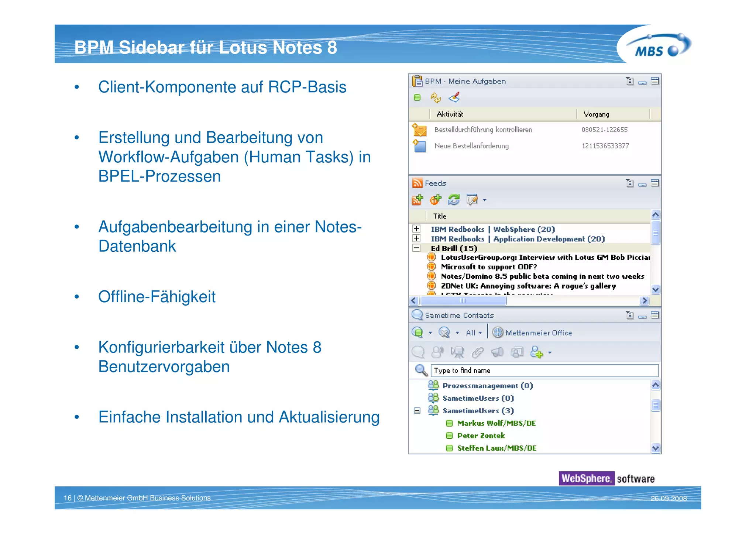Image resolution: width=756 pixels, height=534 pixels.
Task: Select Vorgang number 080521-122655
Action: (604, 130)
